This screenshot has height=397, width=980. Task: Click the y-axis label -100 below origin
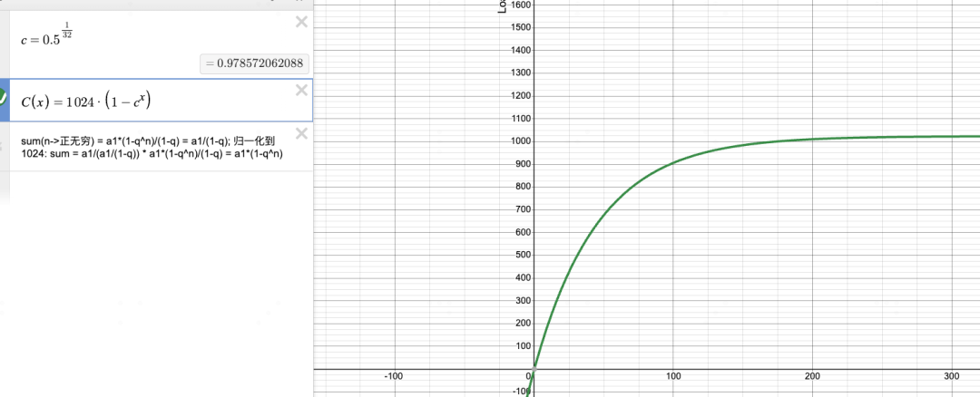click(521, 392)
